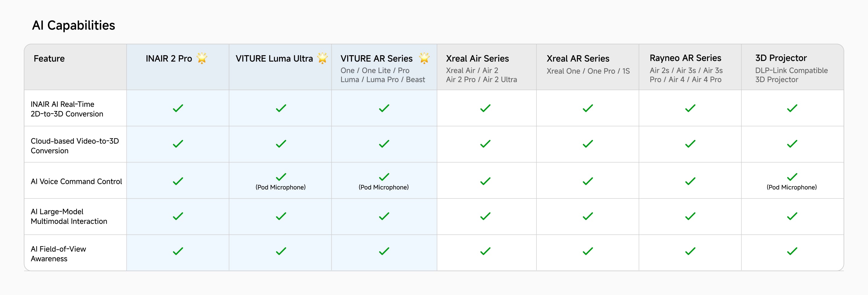
Task: Click the star icon next to INAIR 2 Pro
Action: point(202,58)
